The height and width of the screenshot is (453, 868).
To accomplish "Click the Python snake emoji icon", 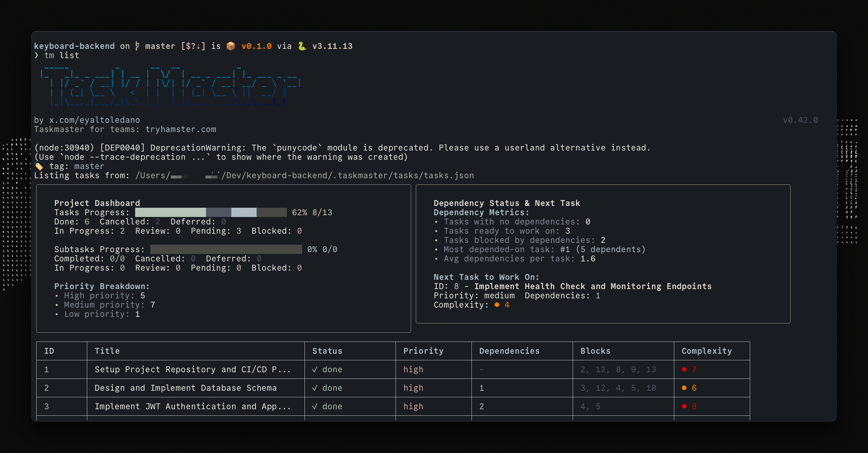I will tap(302, 46).
